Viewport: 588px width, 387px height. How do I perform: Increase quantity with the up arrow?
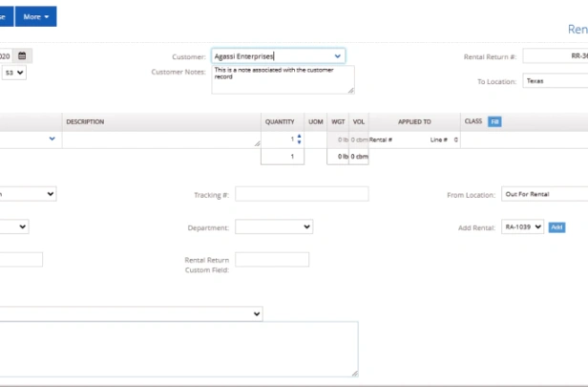coord(299,137)
